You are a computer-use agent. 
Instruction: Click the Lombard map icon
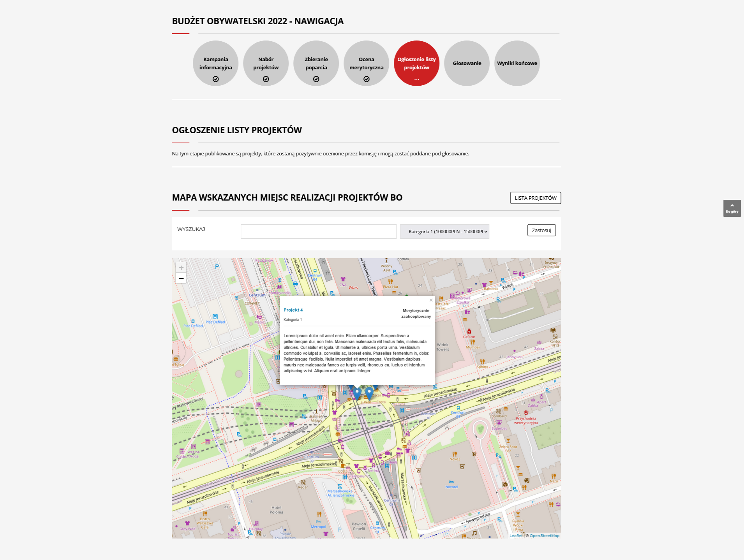pos(498,411)
